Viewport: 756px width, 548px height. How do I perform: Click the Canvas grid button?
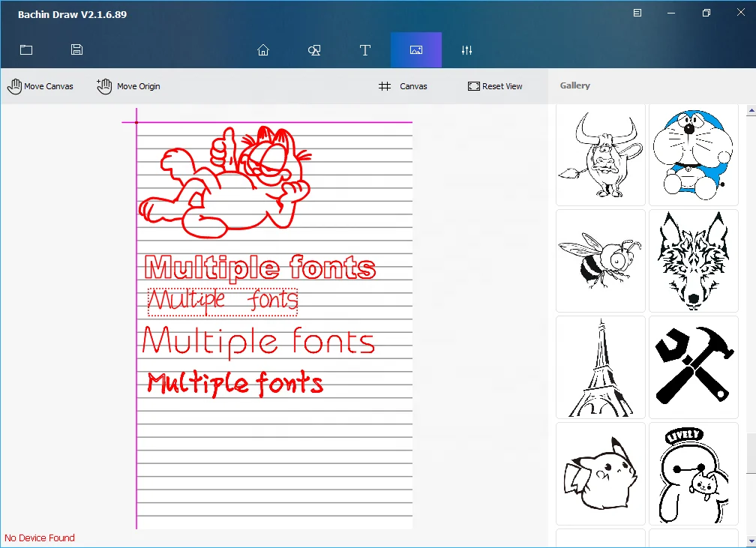403,86
